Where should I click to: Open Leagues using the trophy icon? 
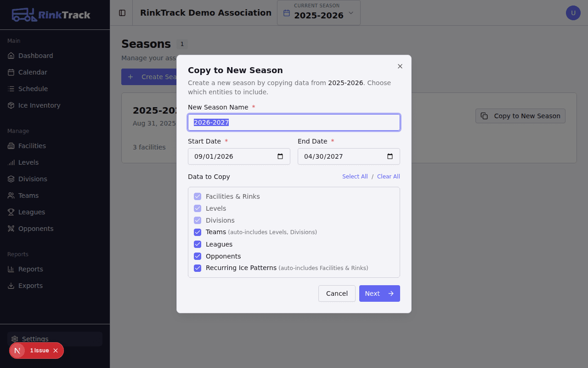click(11, 212)
